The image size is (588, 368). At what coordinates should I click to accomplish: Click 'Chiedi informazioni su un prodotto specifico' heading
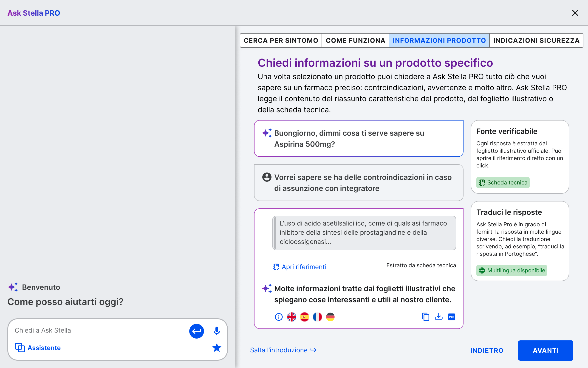tap(375, 63)
